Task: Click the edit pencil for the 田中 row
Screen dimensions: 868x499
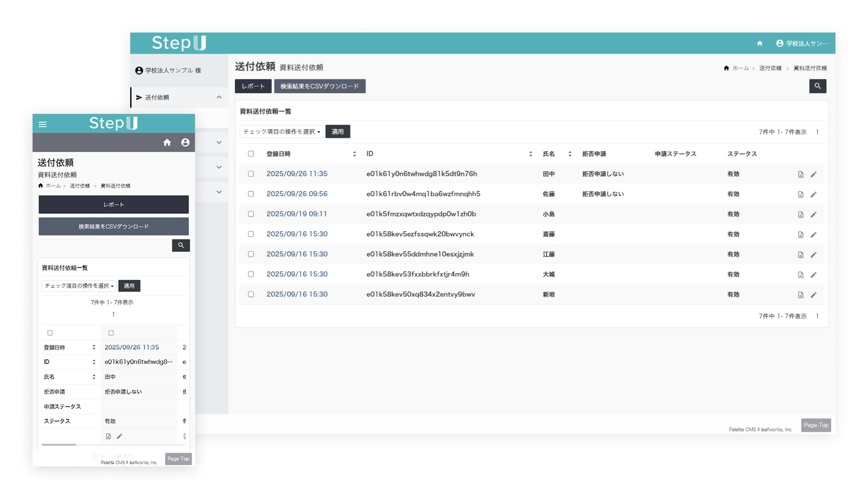Action: [813, 175]
